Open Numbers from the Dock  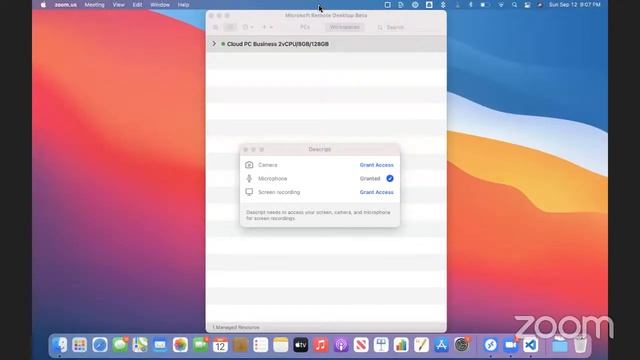pyautogui.click(x=401, y=345)
